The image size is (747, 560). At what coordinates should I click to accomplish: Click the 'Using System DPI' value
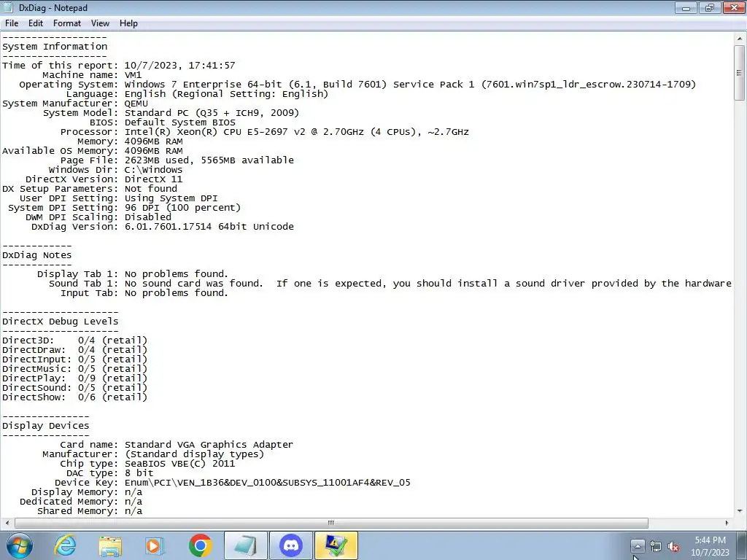click(171, 198)
